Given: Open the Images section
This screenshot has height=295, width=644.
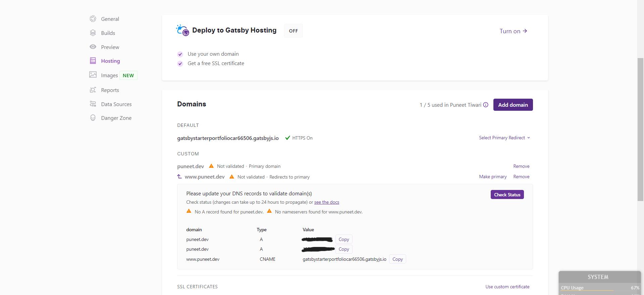Looking at the screenshot, I should coord(109,76).
